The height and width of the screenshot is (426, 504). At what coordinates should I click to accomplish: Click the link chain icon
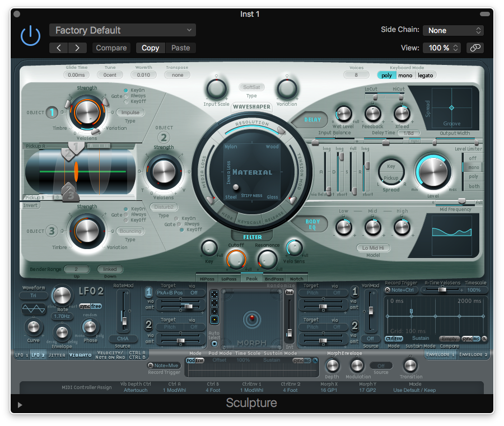click(x=475, y=48)
